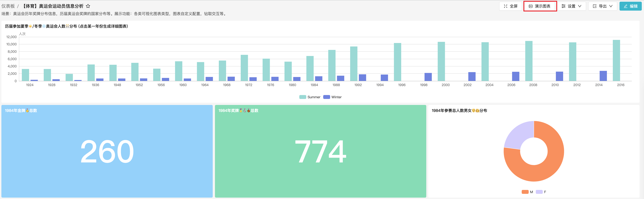Click the 2012 x-axis label
The image size is (644, 199).
pyautogui.click(x=577, y=85)
